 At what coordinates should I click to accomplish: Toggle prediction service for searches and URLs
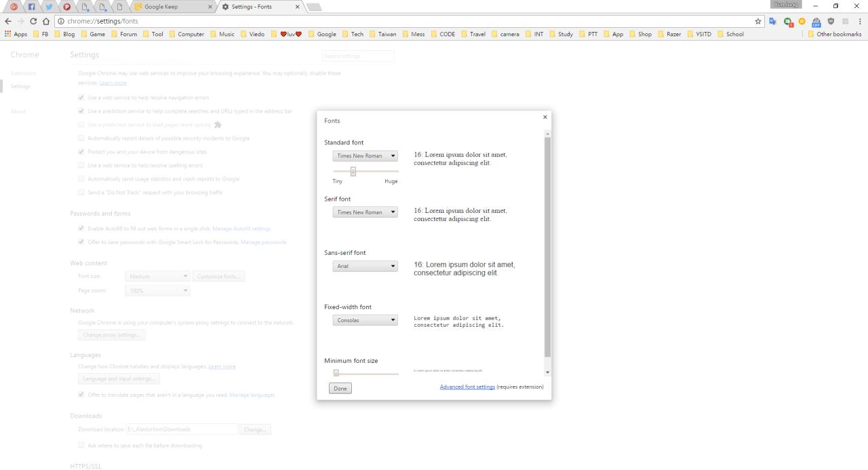[81, 111]
